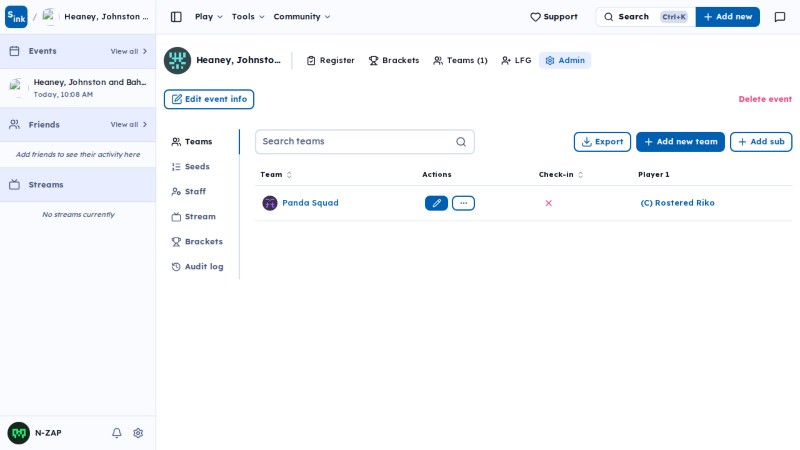Open more actions for Panda Squad
The image size is (800, 450).
(x=463, y=203)
